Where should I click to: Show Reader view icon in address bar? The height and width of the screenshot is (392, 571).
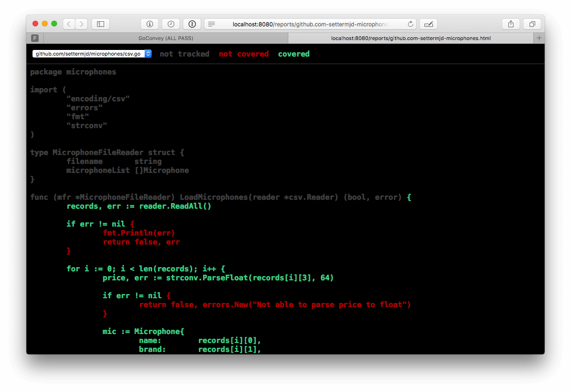(x=212, y=24)
